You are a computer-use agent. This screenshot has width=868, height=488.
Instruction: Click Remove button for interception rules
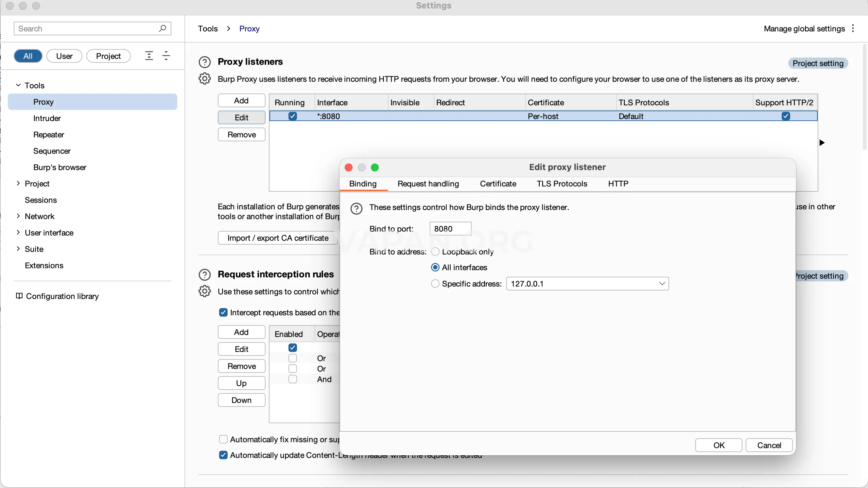click(241, 366)
